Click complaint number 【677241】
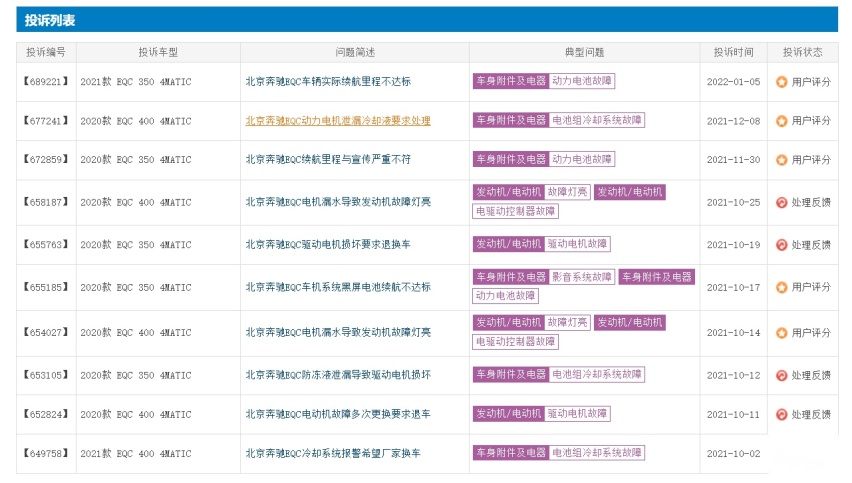 click(x=46, y=121)
